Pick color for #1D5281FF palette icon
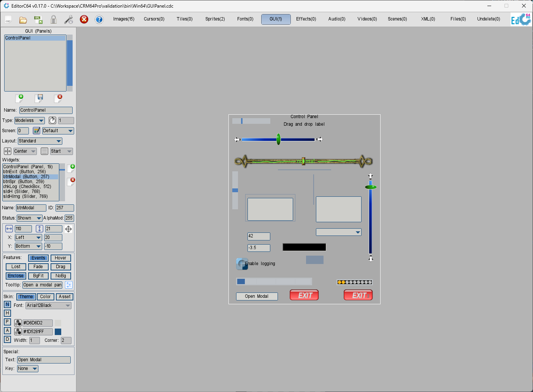The width and height of the screenshot is (533, 392). pos(18,332)
